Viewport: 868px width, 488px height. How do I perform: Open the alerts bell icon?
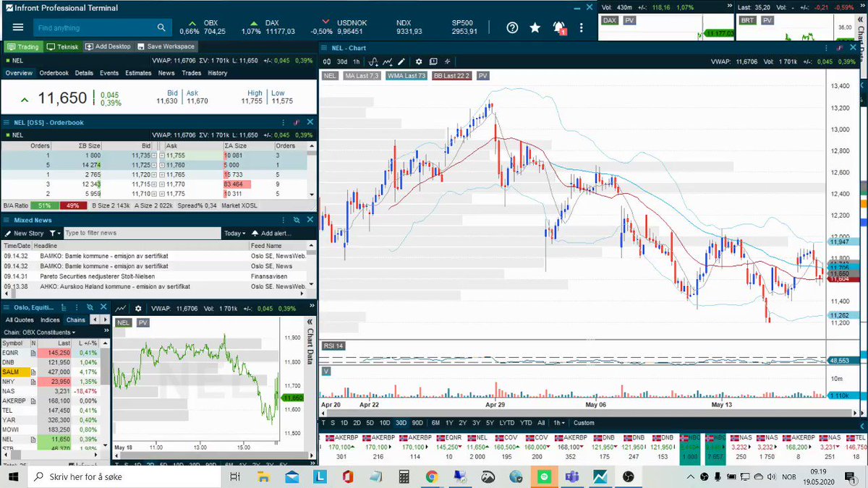point(558,27)
